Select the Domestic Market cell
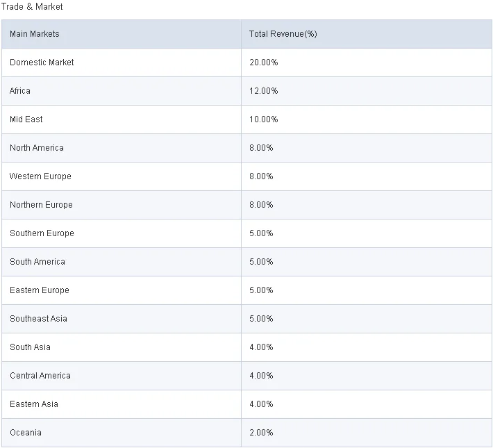This screenshot has width=493, height=448. (x=42, y=63)
